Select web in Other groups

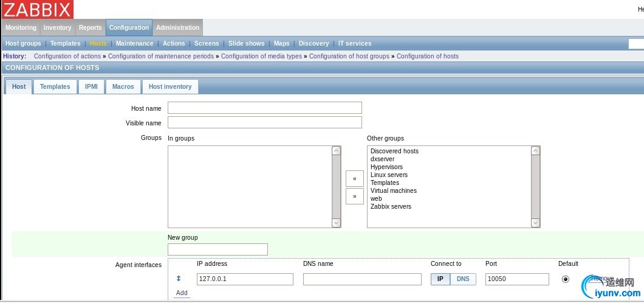[x=376, y=198]
